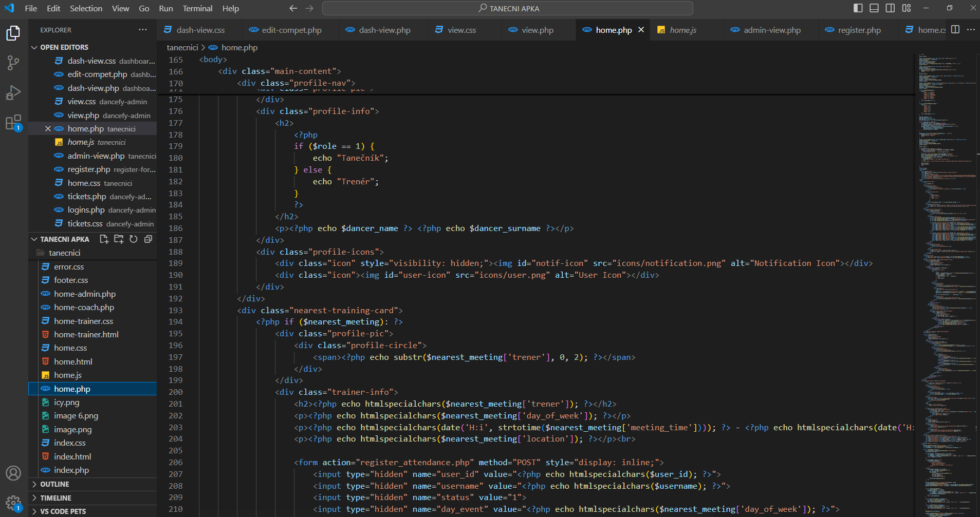Go forward using the navigation arrow
The image size is (980, 517).
pos(309,8)
